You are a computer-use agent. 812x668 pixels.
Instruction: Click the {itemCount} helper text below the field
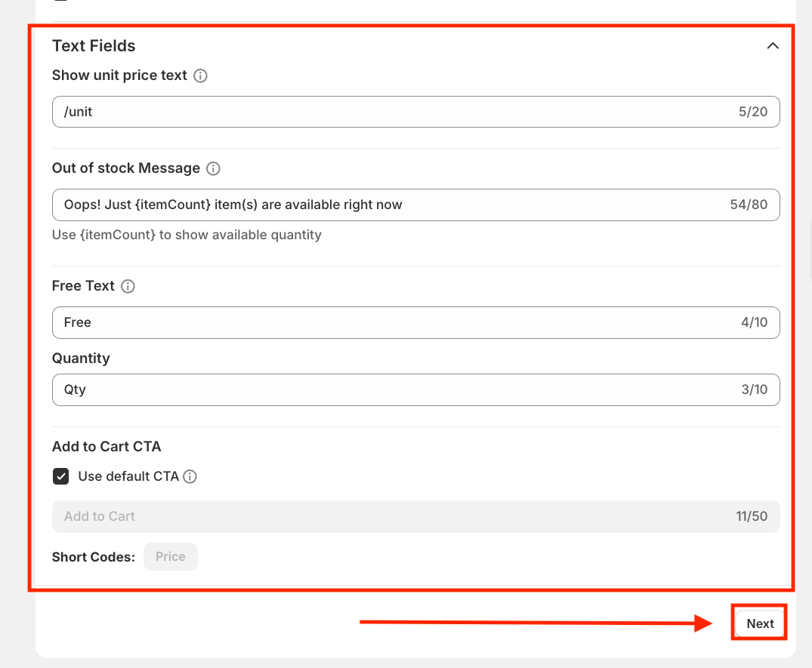tap(187, 235)
